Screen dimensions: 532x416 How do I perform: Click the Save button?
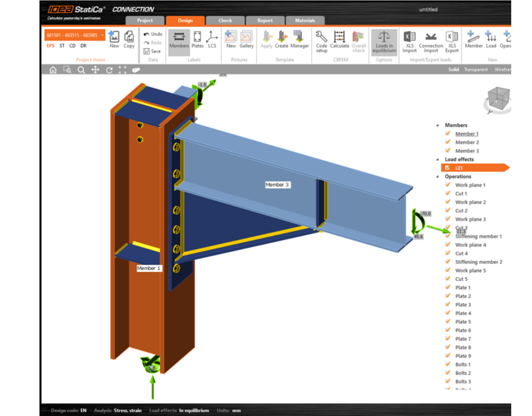153,51
